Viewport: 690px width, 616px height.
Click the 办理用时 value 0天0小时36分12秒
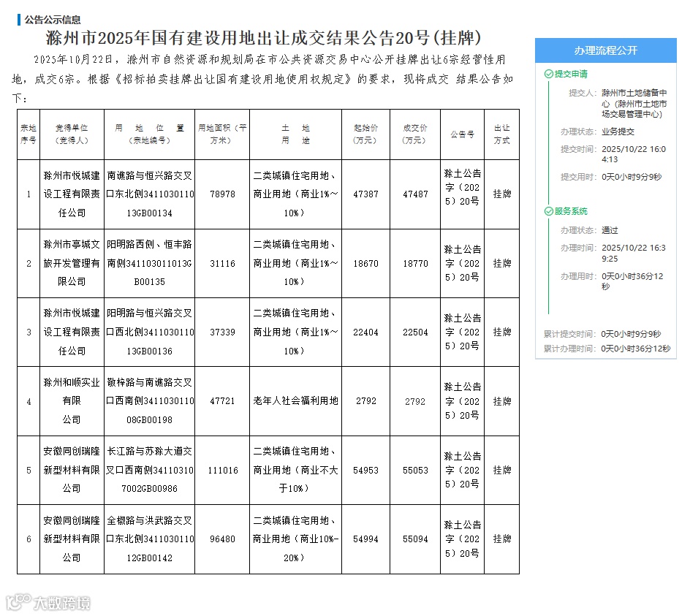pyautogui.click(x=632, y=281)
